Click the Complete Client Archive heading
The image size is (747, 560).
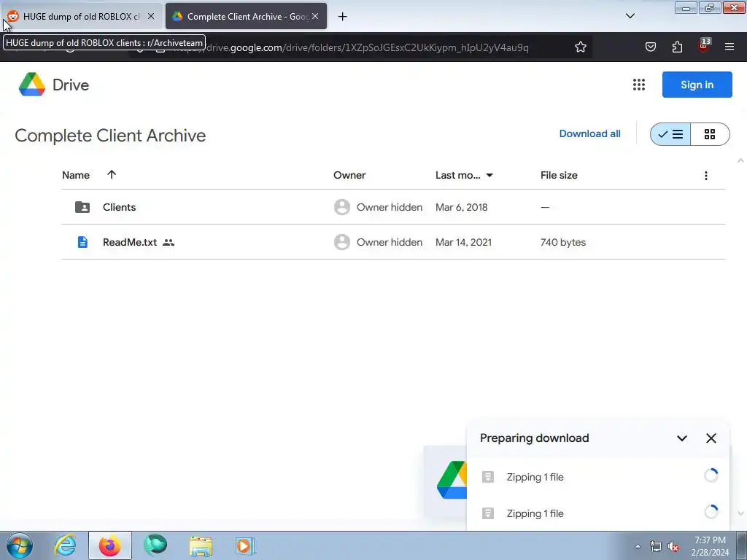[x=110, y=135]
